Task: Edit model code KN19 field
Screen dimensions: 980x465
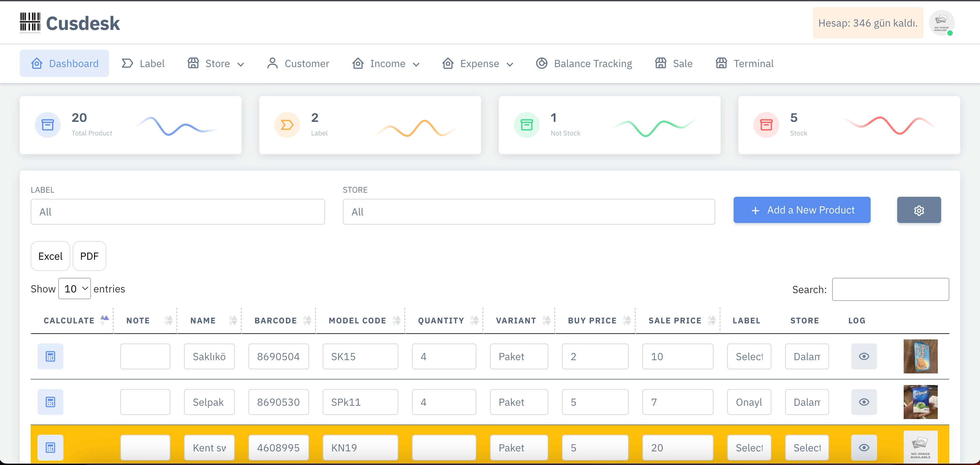Action: click(360, 448)
